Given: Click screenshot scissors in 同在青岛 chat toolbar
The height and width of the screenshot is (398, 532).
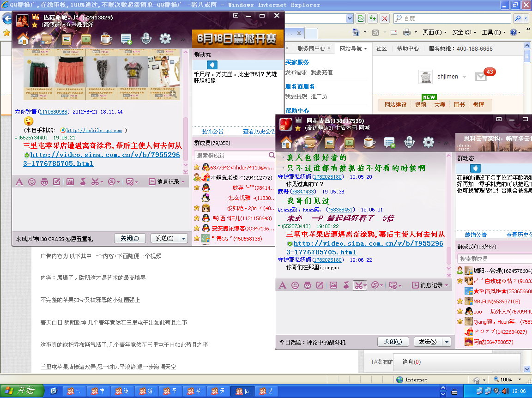Looking at the screenshot, I should [x=358, y=285].
